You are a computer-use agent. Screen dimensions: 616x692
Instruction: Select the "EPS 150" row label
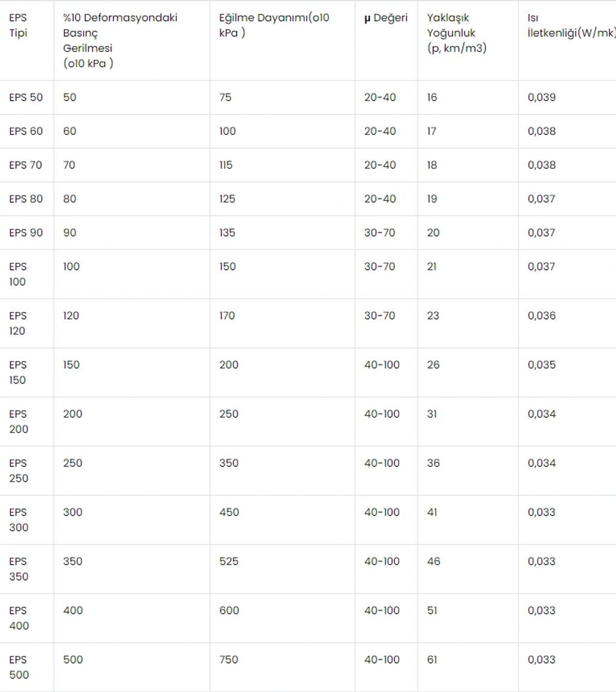click(18, 372)
